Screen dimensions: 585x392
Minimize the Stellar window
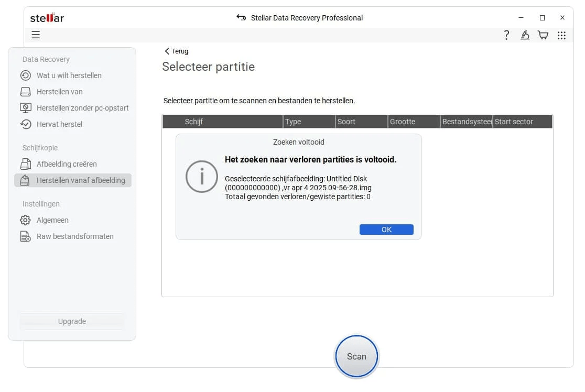521,17
